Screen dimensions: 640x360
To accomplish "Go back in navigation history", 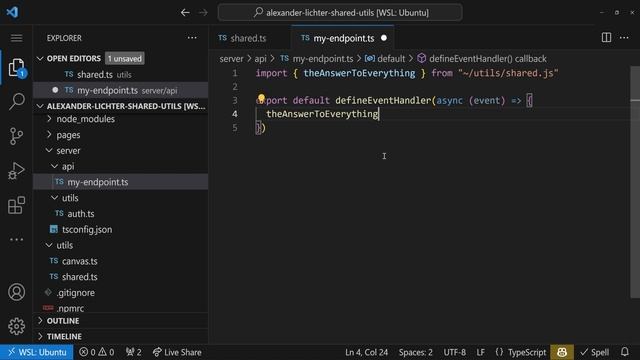I will point(185,13).
